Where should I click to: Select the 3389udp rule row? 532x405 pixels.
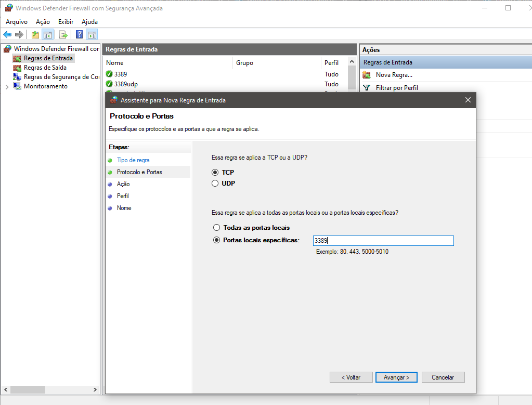[x=226, y=84]
